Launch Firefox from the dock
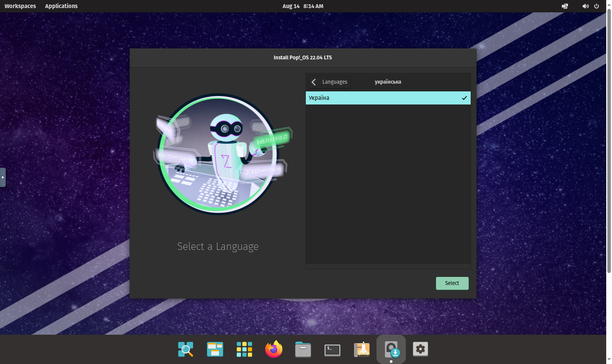This screenshot has height=364, width=612. (x=274, y=349)
